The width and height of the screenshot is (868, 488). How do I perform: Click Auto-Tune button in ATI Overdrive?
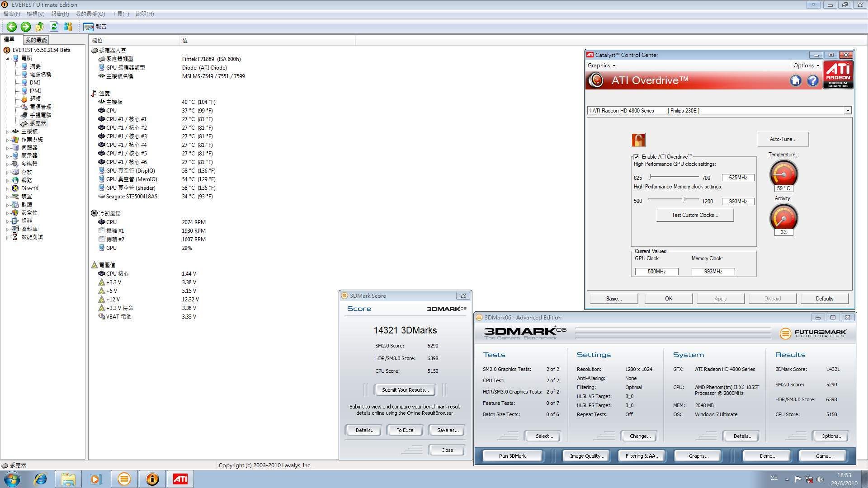pos(783,139)
